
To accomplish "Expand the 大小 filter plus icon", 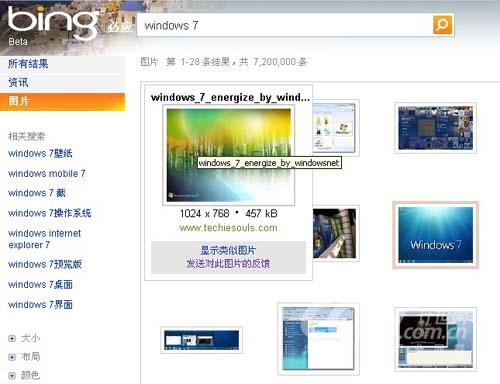I will point(12,339).
